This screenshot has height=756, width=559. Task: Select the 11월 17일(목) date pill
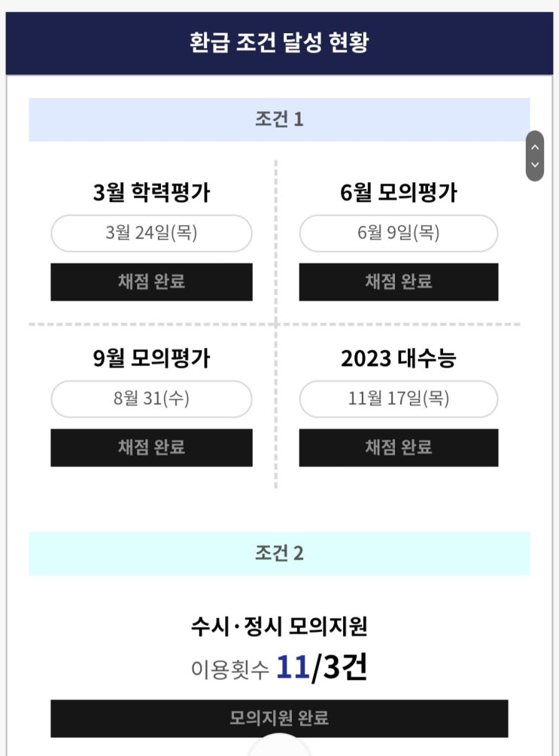point(399,399)
